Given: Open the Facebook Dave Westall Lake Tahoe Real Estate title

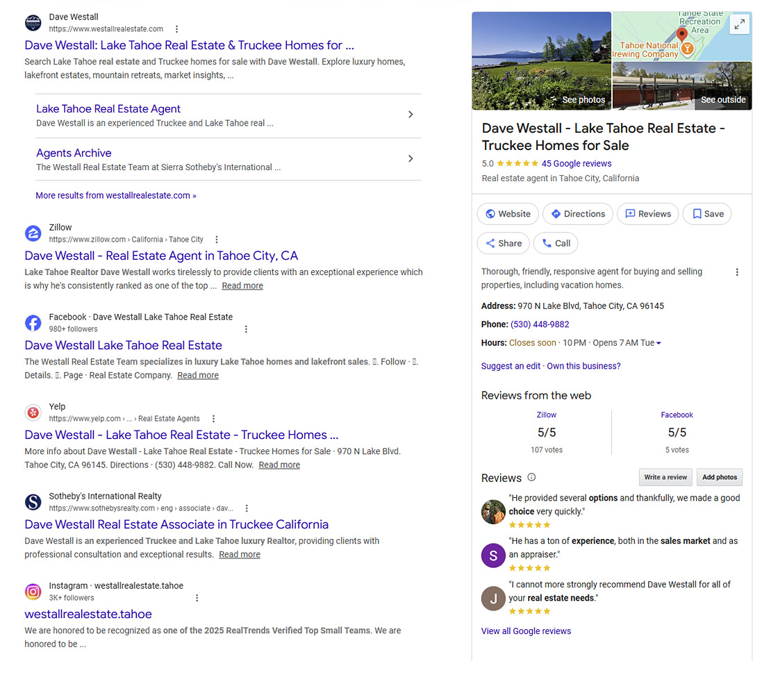Looking at the screenshot, I should pos(123,345).
